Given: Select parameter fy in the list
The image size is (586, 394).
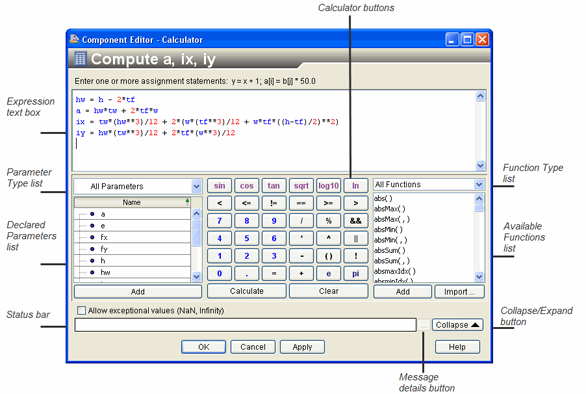Looking at the screenshot, I should click(x=132, y=249).
